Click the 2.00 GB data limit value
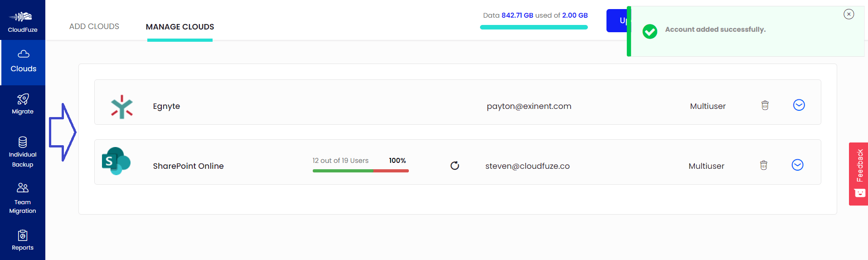Image resolution: width=868 pixels, height=260 pixels. click(575, 15)
